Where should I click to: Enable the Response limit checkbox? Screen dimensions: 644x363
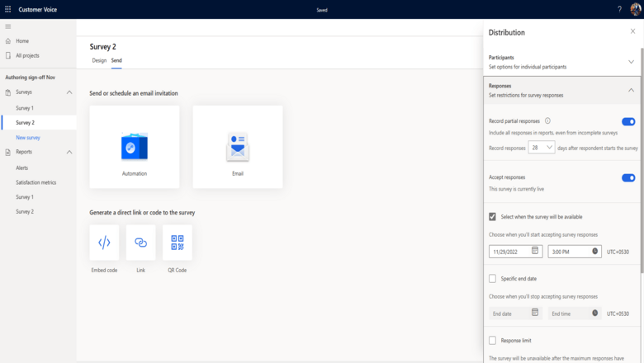[493, 340]
